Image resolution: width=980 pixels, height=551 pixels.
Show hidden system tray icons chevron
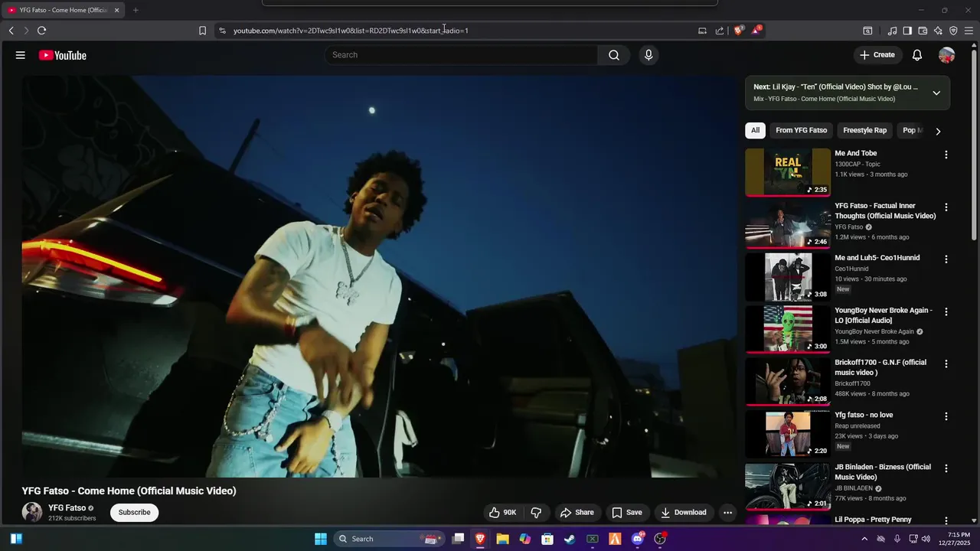coord(864,539)
